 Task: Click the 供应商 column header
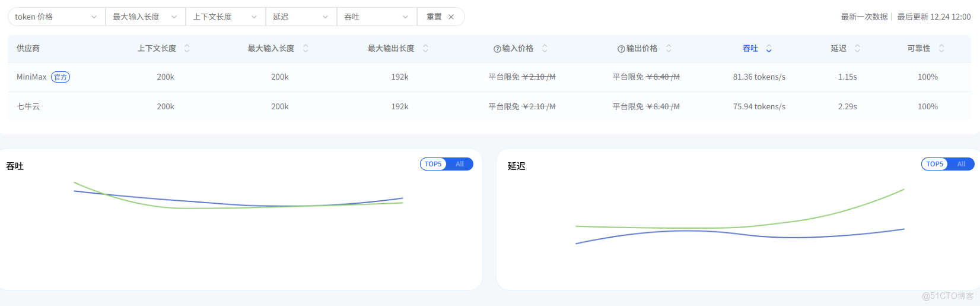coord(28,48)
